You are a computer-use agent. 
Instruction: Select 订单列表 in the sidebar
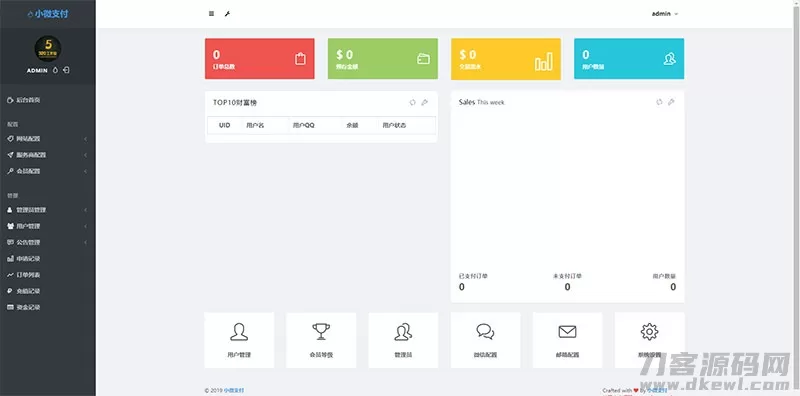tap(47, 275)
